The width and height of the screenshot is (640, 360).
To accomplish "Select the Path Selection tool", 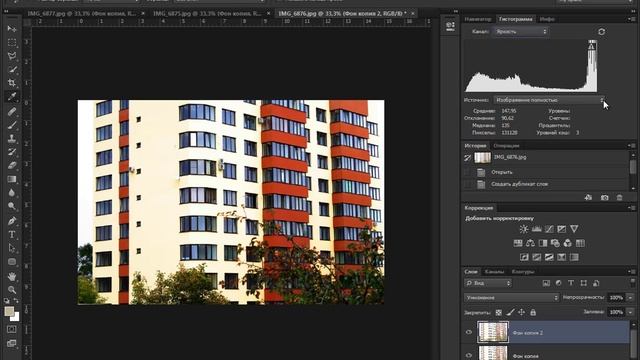I will (x=12, y=248).
